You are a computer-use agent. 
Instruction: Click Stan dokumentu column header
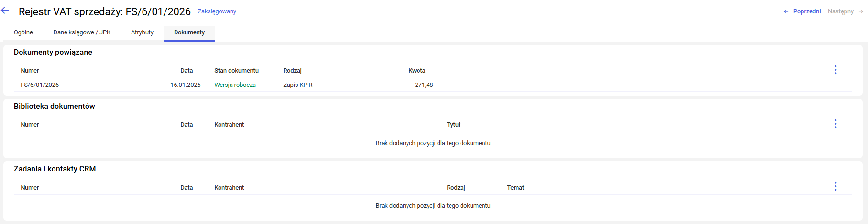(x=236, y=71)
